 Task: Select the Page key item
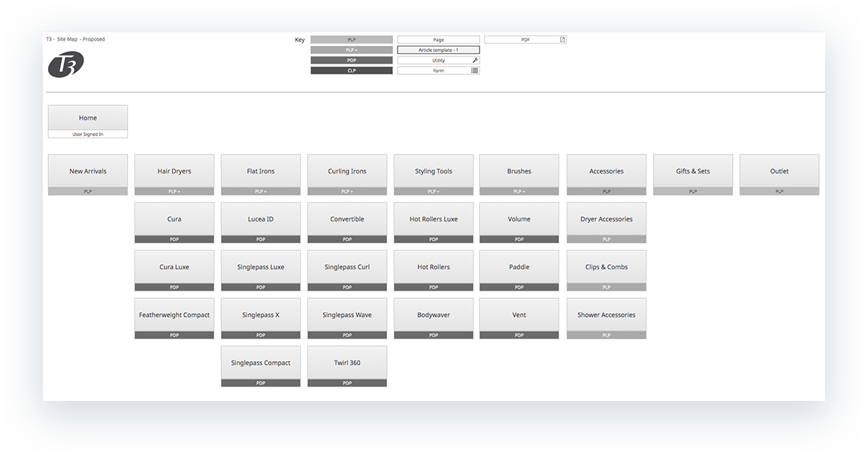coord(438,39)
